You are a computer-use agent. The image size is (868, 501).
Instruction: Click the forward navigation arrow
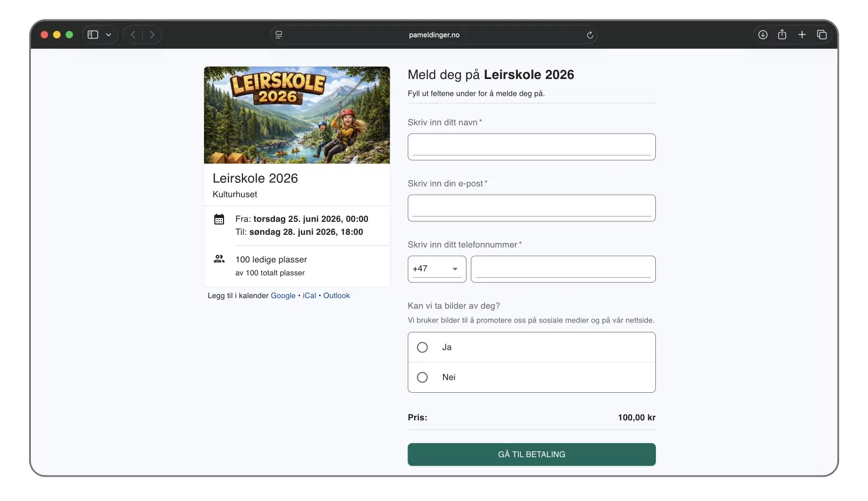click(152, 34)
